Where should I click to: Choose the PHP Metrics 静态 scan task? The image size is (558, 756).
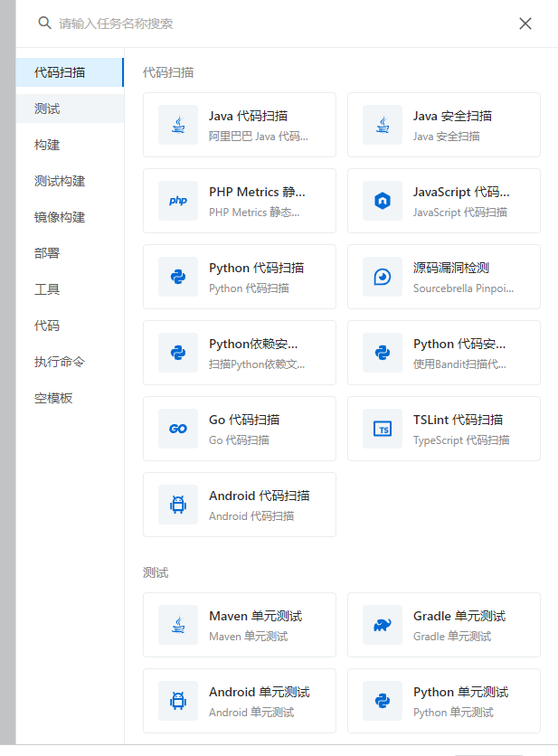click(240, 201)
